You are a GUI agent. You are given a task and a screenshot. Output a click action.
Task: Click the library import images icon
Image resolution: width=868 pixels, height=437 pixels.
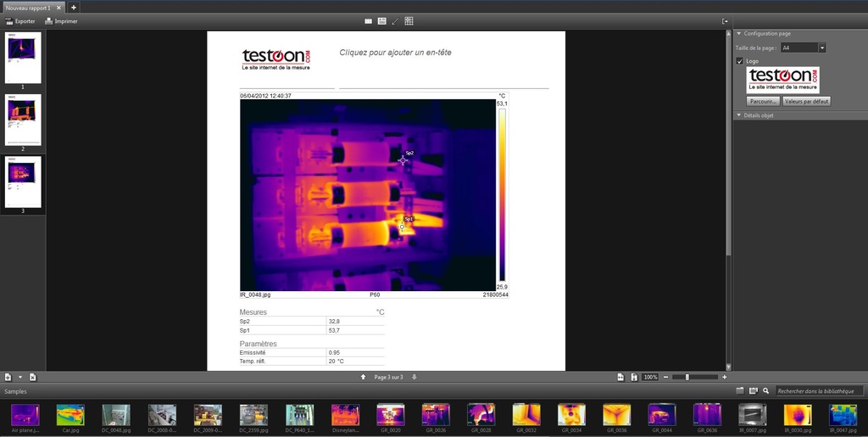point(753,391)
